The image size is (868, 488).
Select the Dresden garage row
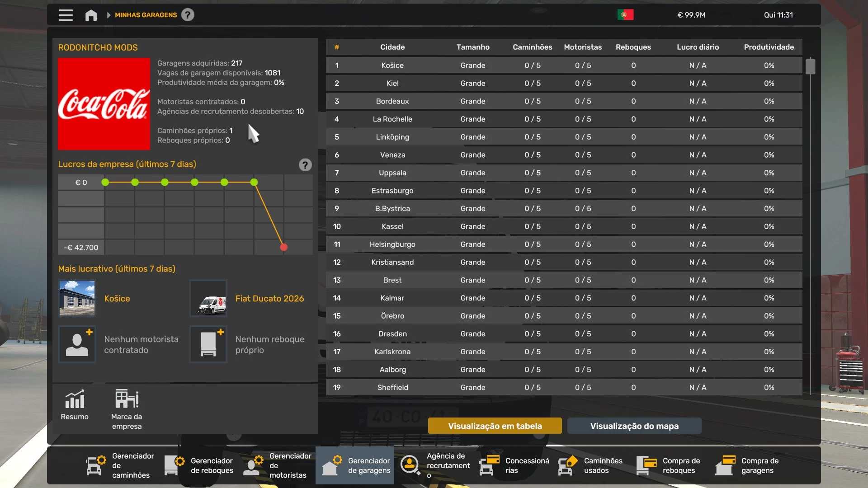[x=564, y=334]
